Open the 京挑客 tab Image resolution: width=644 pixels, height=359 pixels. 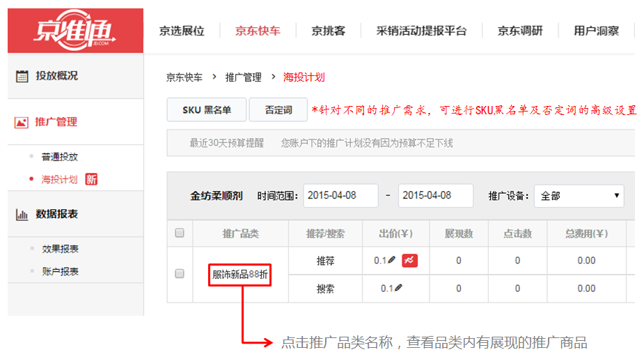pyautogui.click(x=328, y=31)
